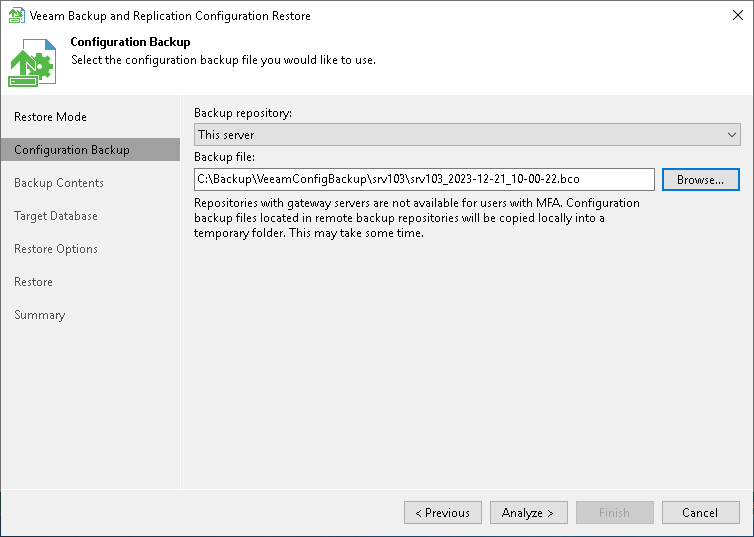Click the window title text
The width and height of the screenshot is (754, 537).
[172, 16]
